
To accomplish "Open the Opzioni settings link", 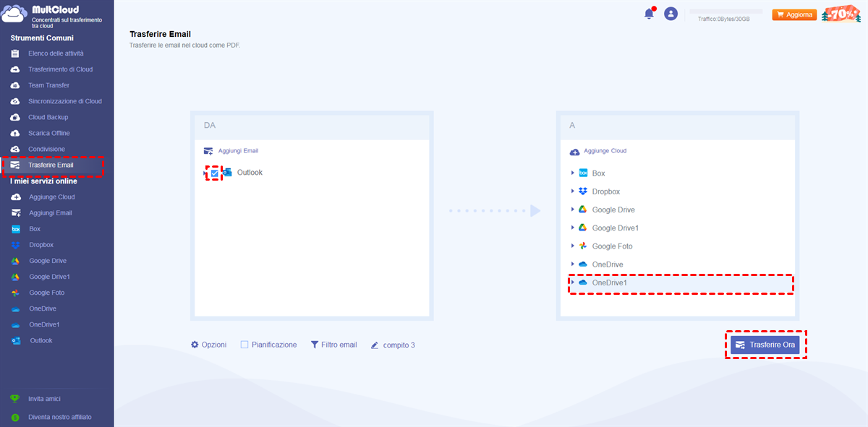I will (214, 345).
